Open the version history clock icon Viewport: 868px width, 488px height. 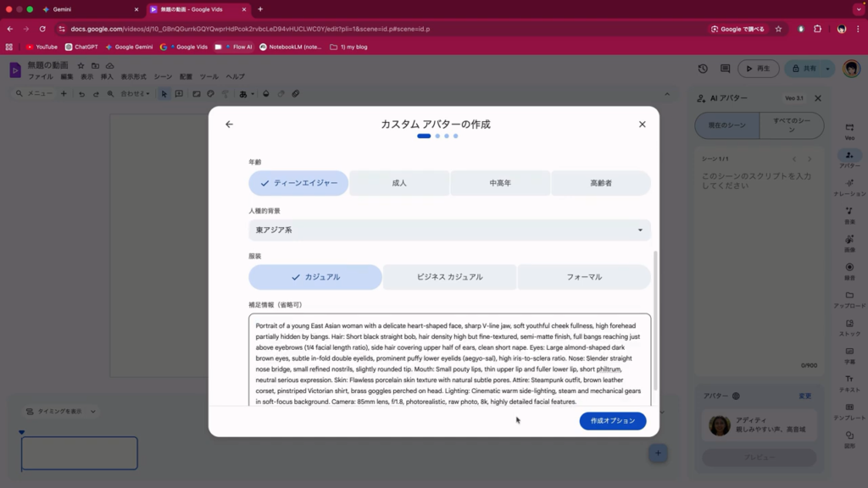(703, 69)
